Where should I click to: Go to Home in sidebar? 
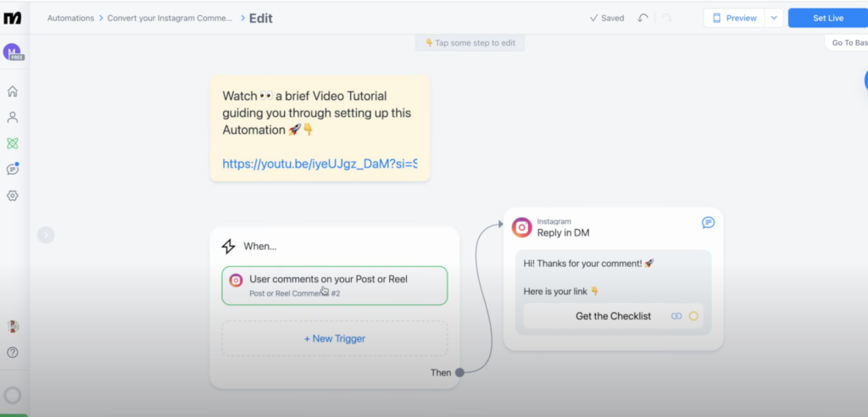tap(12, 92)
